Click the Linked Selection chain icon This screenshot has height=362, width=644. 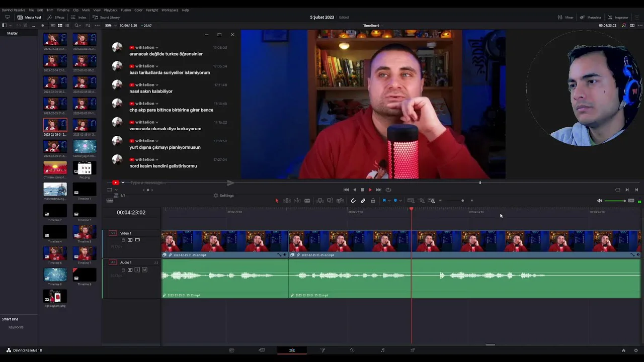click(363, 201)
